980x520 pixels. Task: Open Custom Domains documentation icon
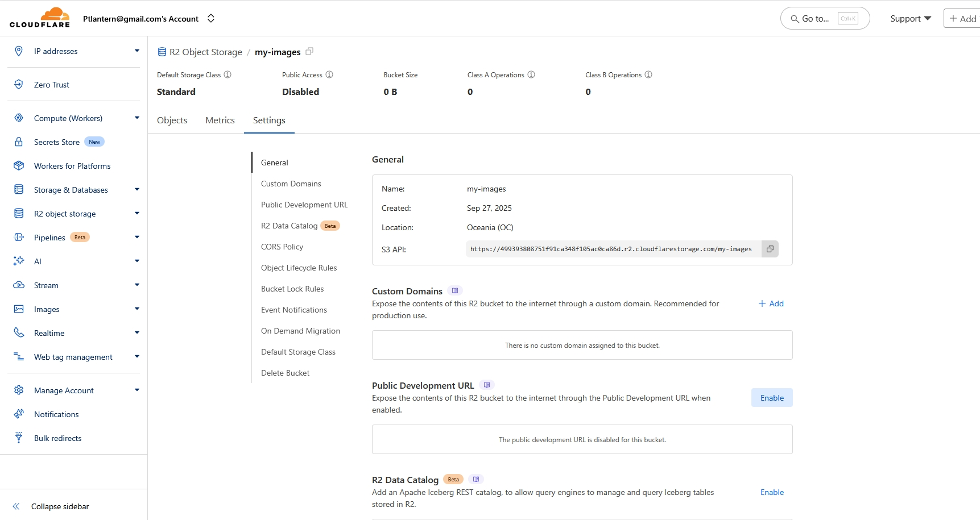455,291
